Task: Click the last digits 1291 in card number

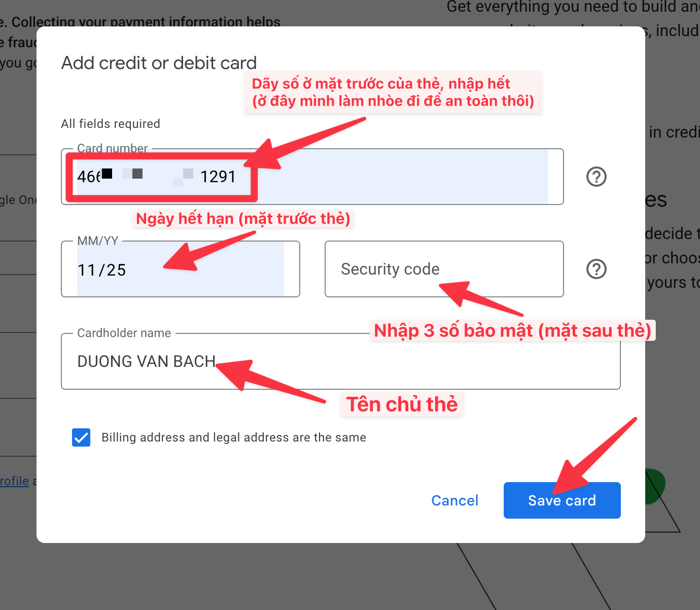Action: (x=218, y=177)
